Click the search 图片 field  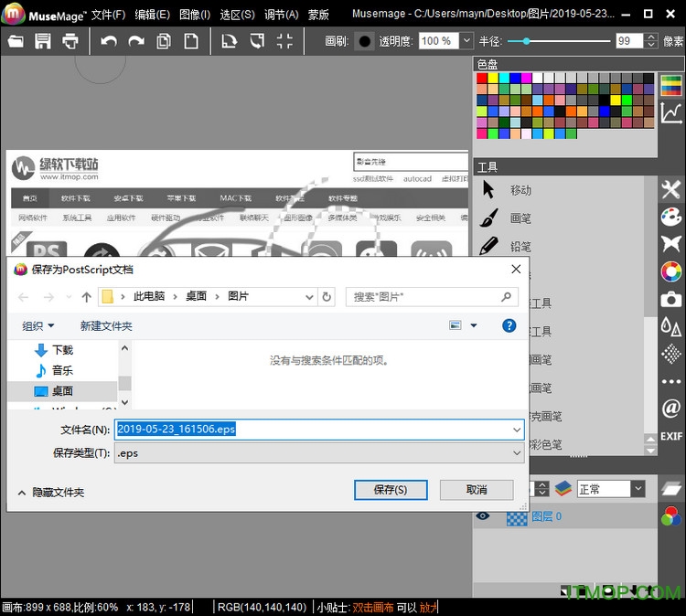[x=432, y=297]
